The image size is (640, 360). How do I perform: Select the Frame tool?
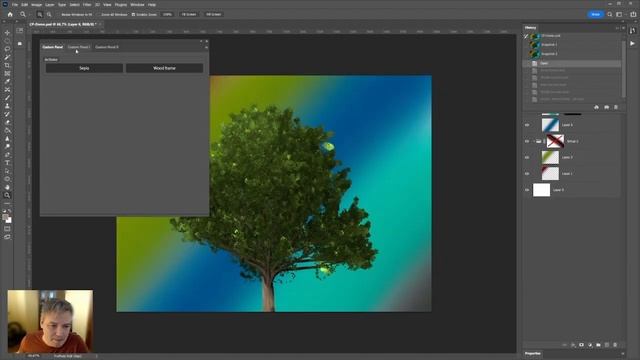click(7, 73)
